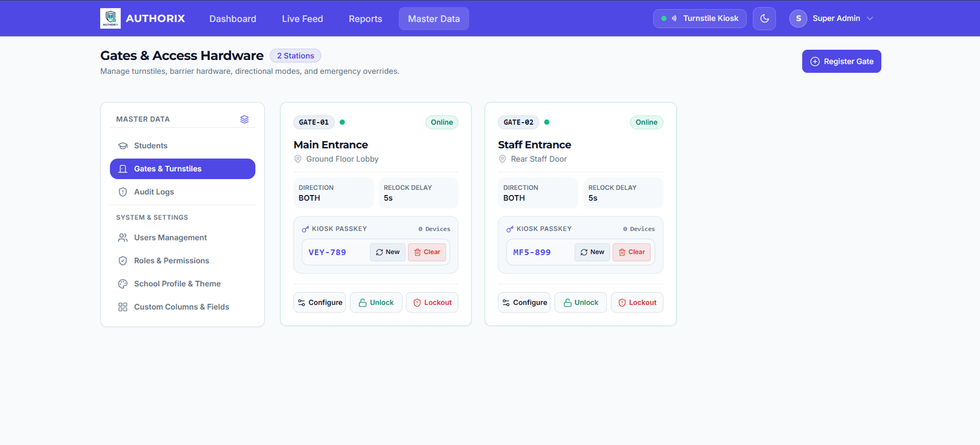
Task: Open Roles & Permissions in the sidebar
Action: point(182,261)
